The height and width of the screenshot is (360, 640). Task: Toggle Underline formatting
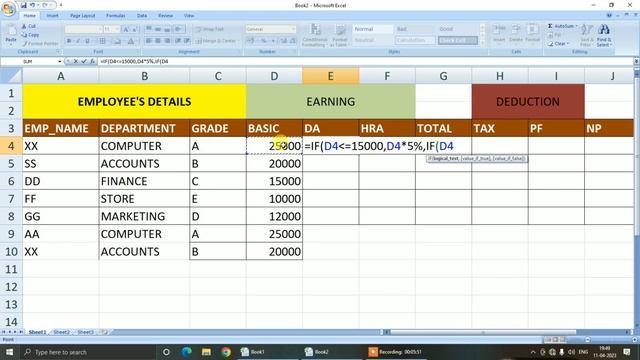pyautogui.click(x=87, y=41)
